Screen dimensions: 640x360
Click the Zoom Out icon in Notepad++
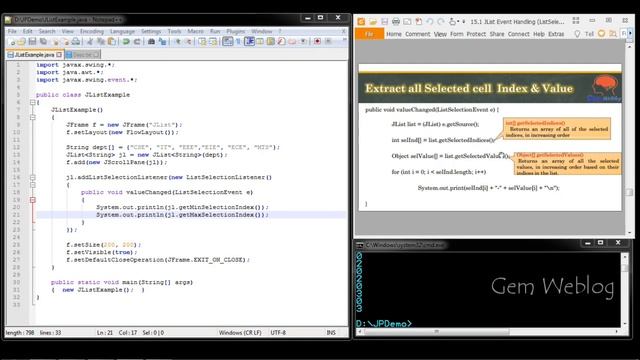pyautogui.click(x=189, y=41)
